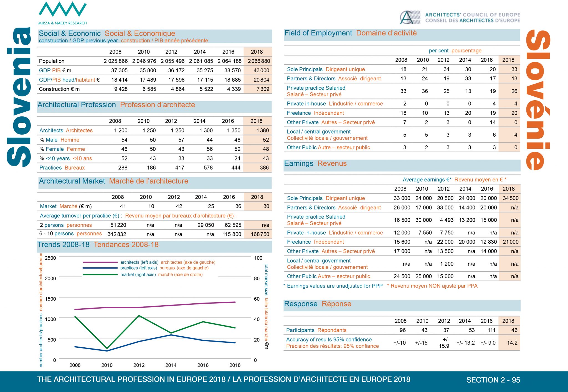
Task: Click the vertical Slovenia title
Action: point(19,97)
